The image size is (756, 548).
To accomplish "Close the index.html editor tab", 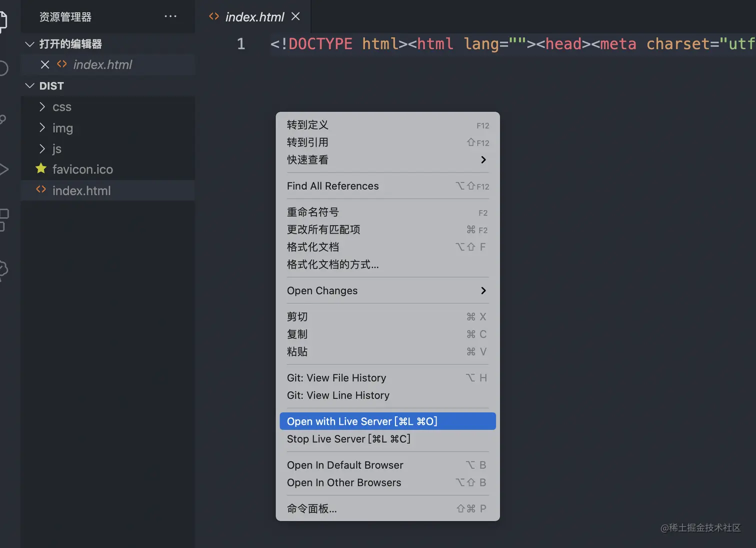I will tap(295, 17).
